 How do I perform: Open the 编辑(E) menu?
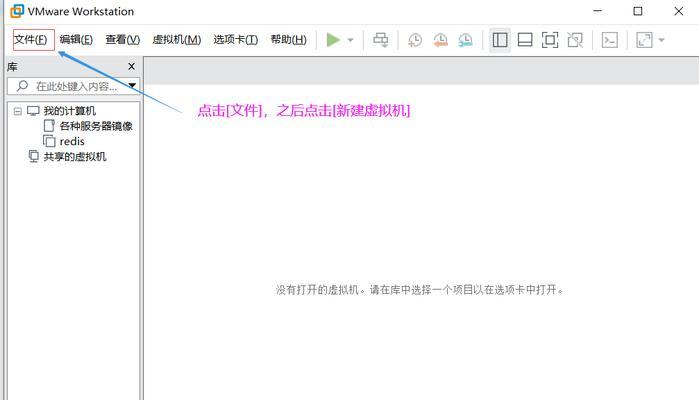click(x=76, y=40)
